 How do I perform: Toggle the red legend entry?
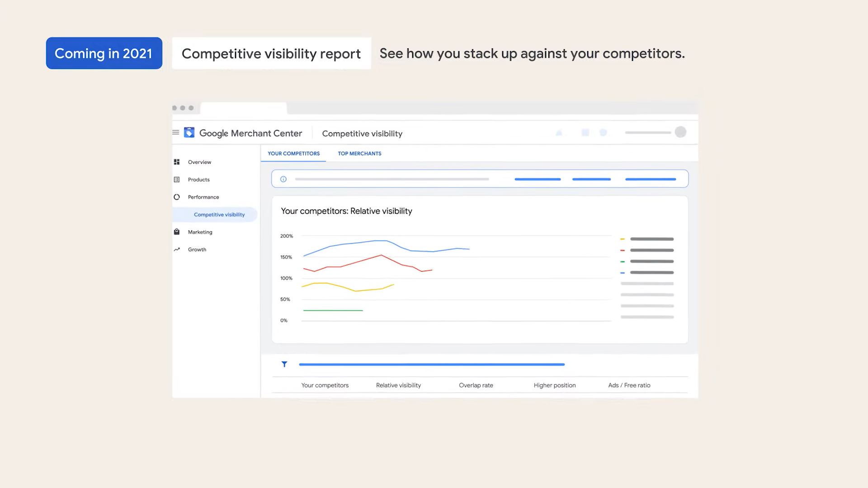[647, 250]
